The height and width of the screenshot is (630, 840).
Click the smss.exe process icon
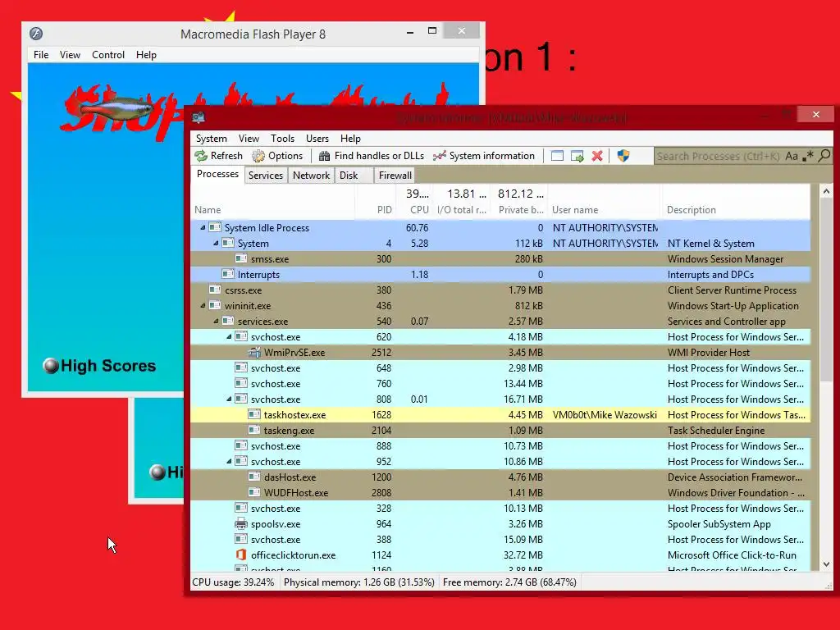tap(241, 258)
